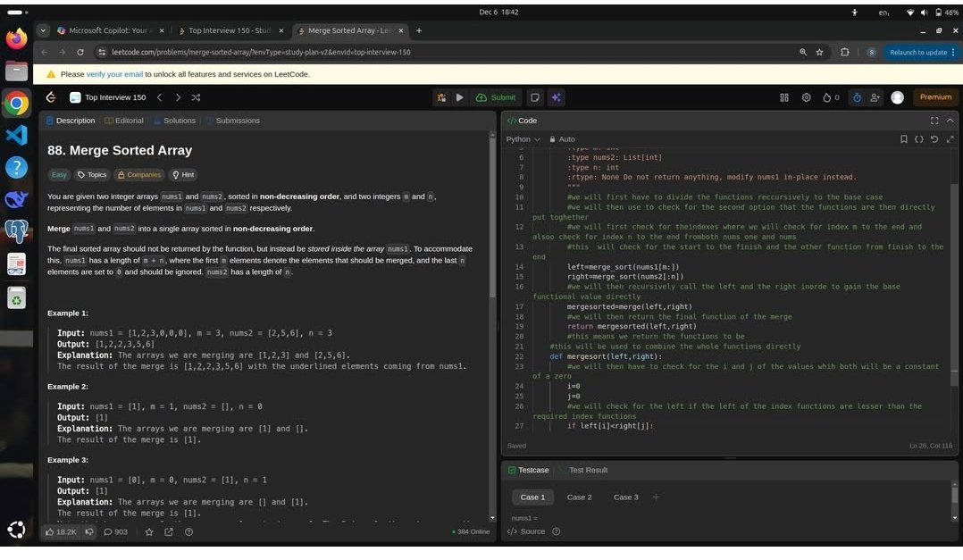Reveal the Hint
This screenshot has height=560, width=963.
[x=183, y=175]
